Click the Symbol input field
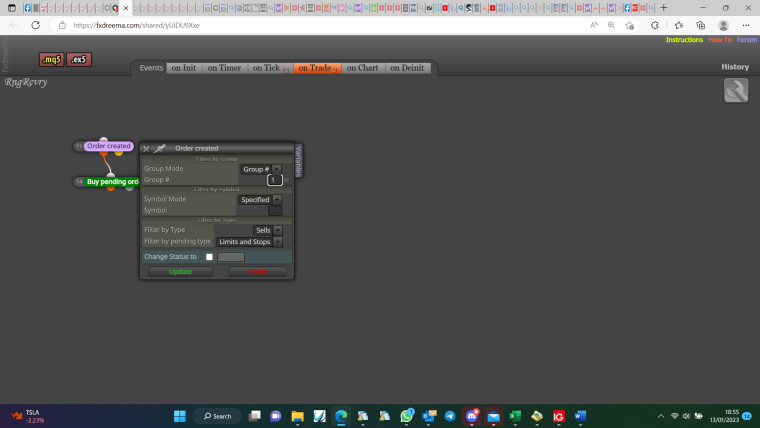 (275, 210)
